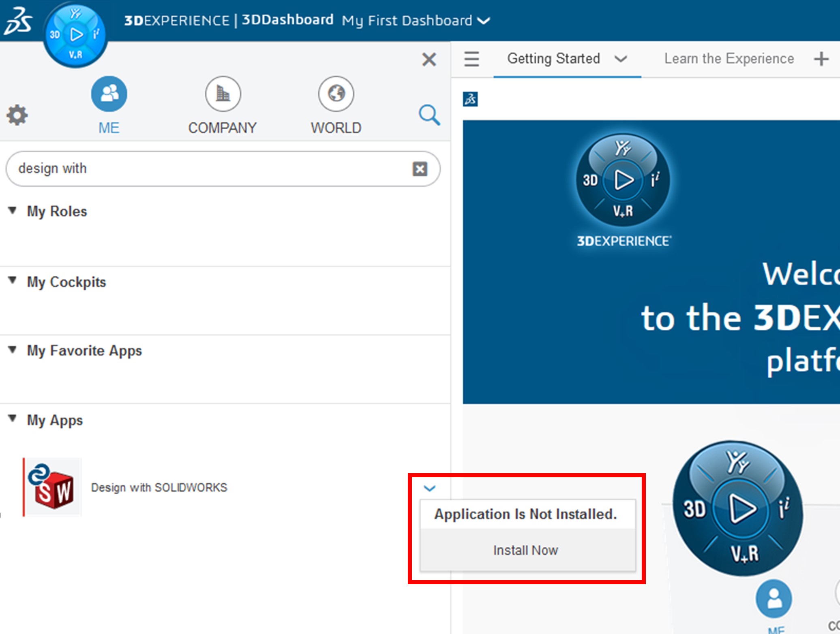Collapse the My Apps section
This screenshot has height=634, width=840.
(x=13, y=418)
